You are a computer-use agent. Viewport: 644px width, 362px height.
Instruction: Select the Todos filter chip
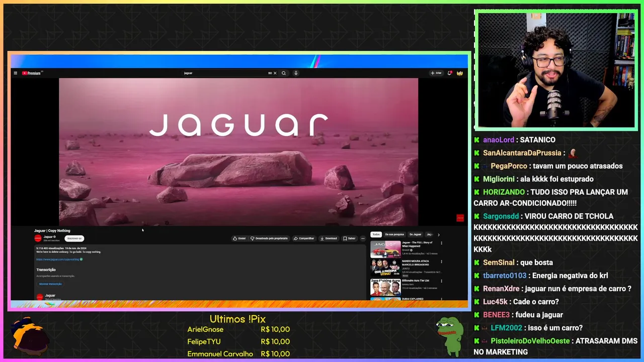pyautogui.click(x=376, y=234)
